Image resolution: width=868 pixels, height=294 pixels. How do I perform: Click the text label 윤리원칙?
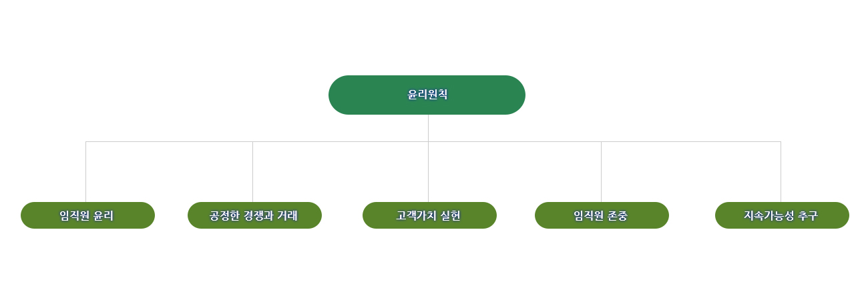(x=427, y=95)
